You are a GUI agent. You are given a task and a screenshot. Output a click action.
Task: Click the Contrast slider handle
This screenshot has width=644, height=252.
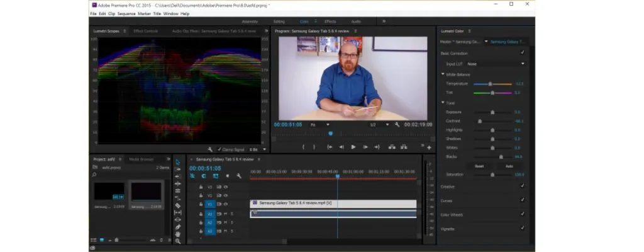tap(480, 121)
